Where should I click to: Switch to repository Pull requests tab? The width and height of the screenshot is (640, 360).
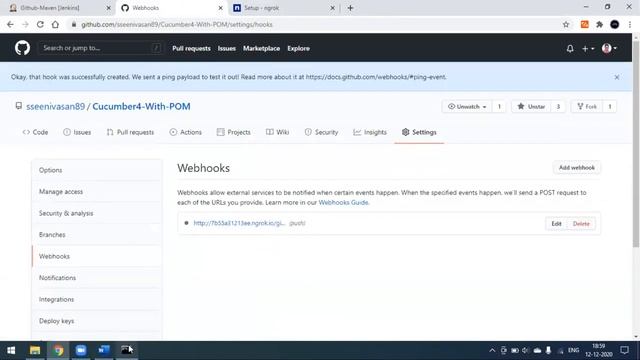130,132
